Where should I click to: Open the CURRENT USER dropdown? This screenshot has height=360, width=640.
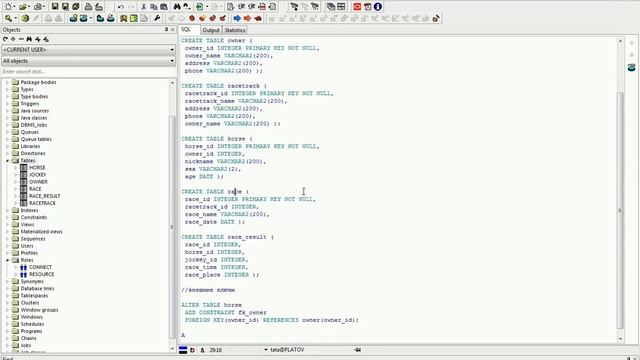[x=172, y=50]
